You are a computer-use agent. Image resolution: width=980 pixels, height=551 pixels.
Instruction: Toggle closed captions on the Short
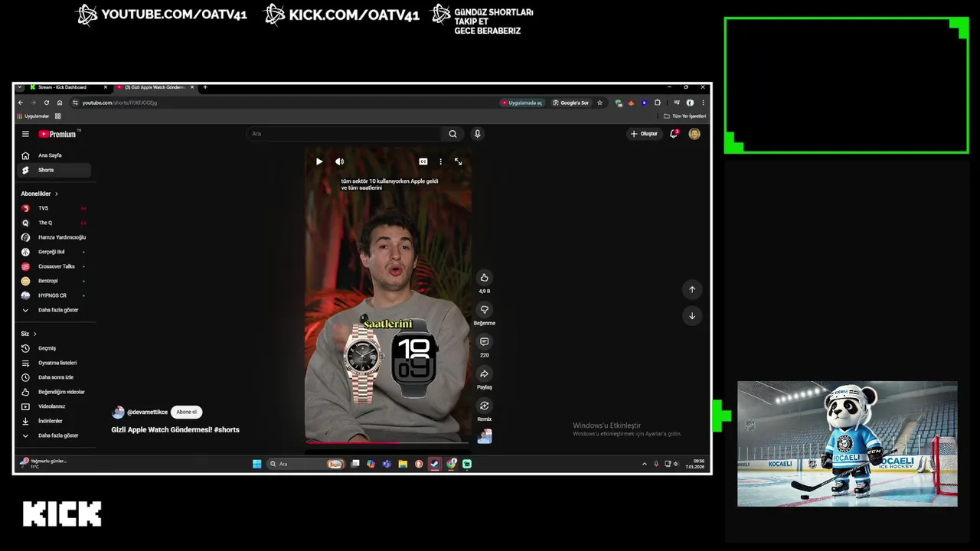point(423,161)
